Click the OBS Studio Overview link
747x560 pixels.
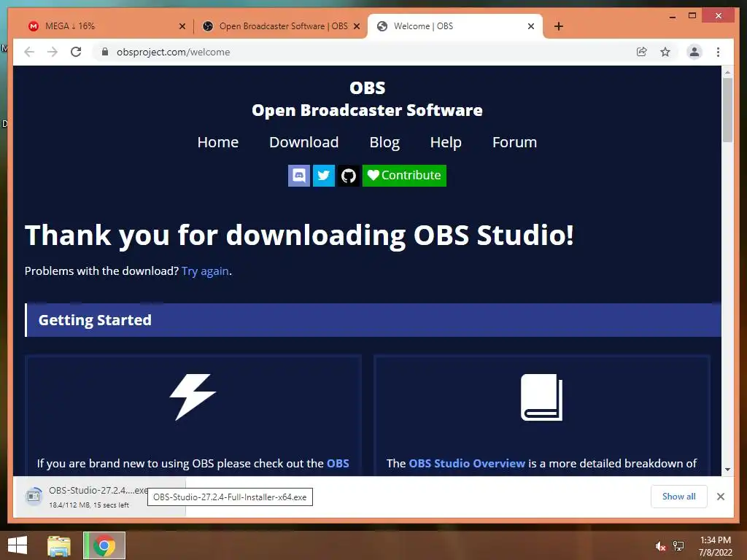(467, 463)
